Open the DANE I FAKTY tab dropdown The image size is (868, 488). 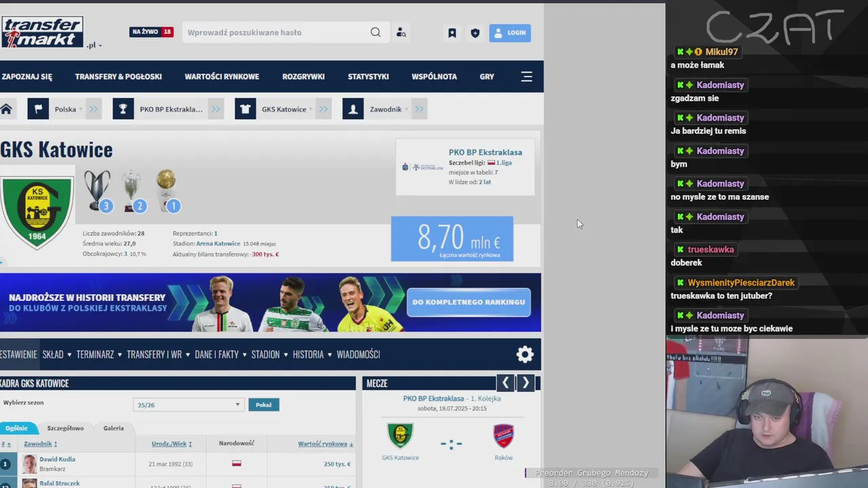click(220, 354)
